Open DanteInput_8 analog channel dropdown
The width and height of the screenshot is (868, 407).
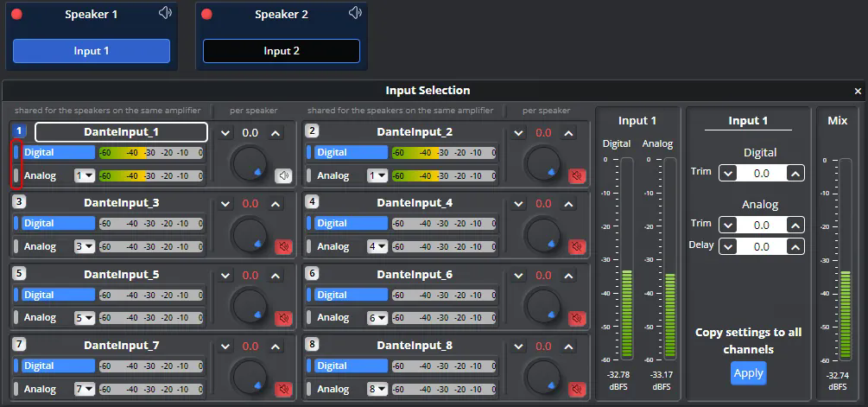tap(377, 389)
